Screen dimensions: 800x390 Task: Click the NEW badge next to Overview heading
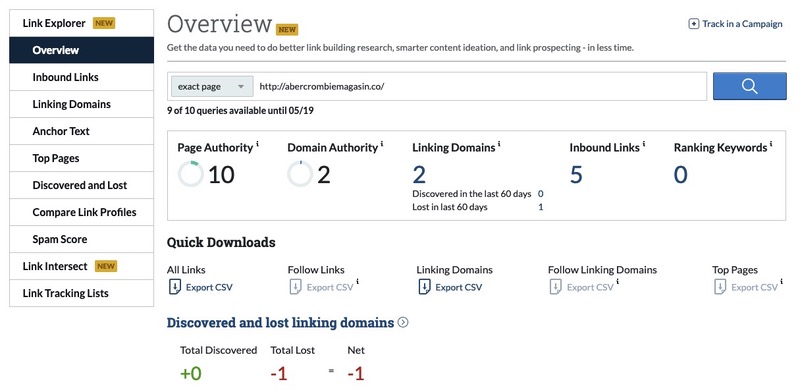point(287,29)
